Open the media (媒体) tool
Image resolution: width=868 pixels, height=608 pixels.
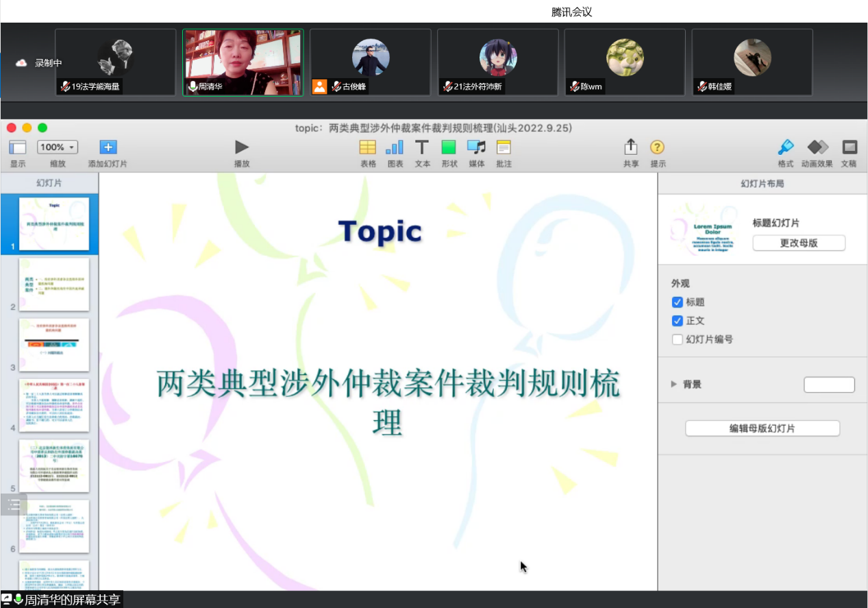click(476, 147)
